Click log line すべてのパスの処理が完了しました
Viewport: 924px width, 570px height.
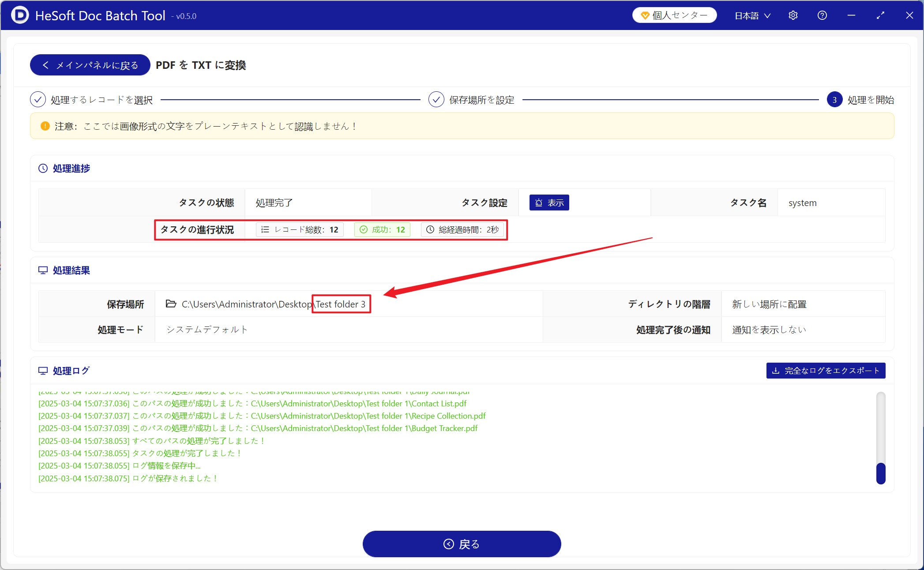click(x=152, y=441)
